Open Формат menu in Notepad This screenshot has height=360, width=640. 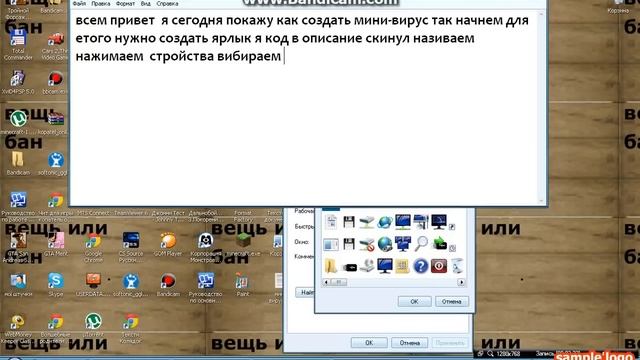125,3
